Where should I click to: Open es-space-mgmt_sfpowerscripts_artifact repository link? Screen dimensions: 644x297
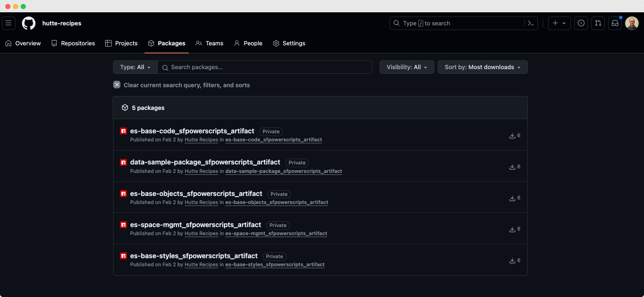pyautogui.click(x=276, y=234)
